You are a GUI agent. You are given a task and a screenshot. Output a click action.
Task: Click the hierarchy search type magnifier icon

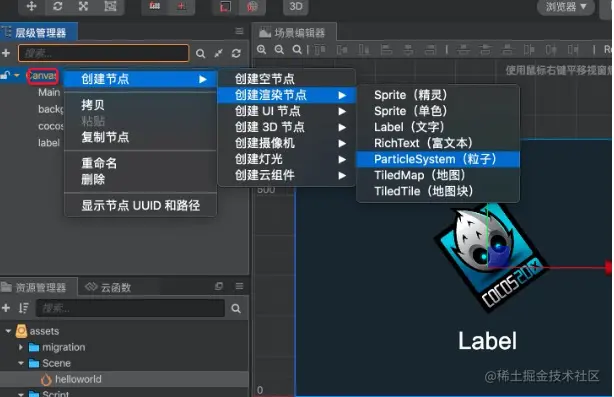tap(200, 53)
